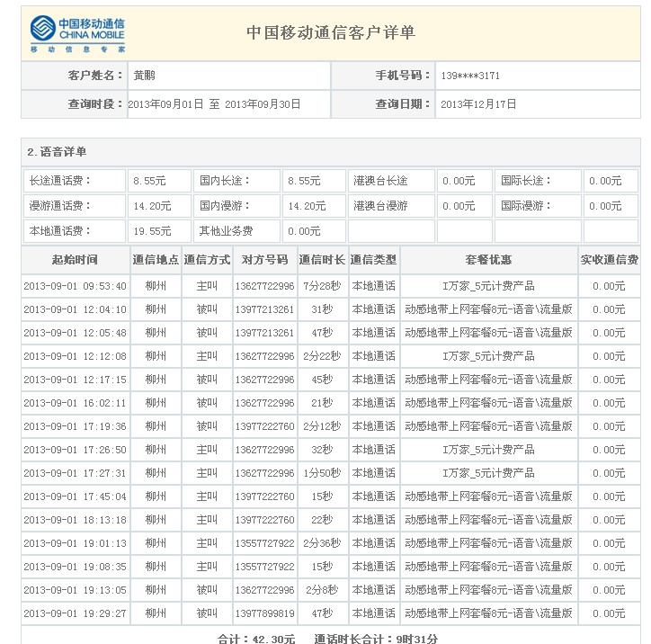Click the 起始时间 column header

75,260
